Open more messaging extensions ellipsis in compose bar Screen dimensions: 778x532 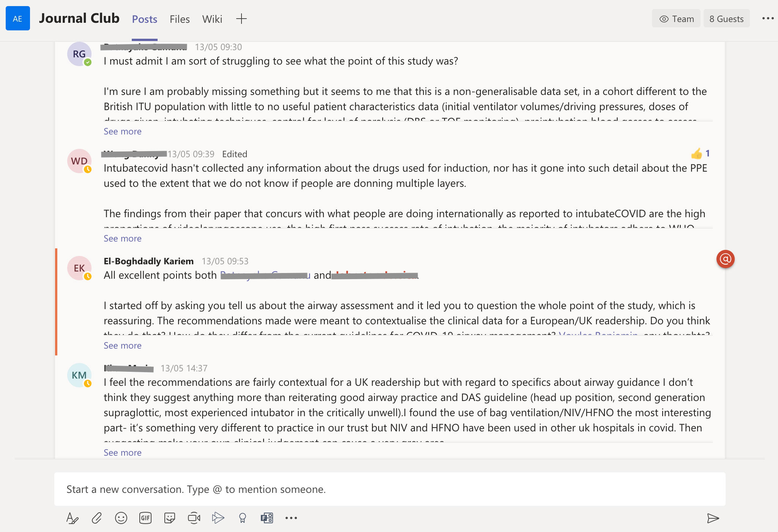(x=291, y=518)
